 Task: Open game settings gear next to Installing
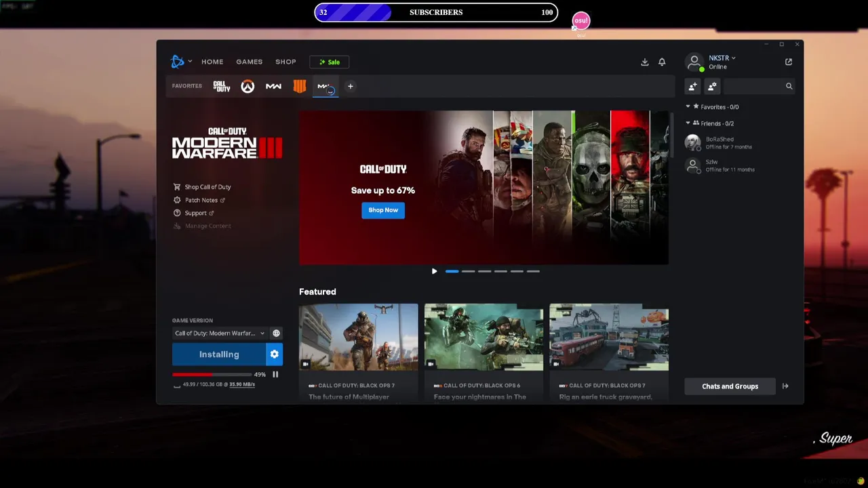click(275, 354)
